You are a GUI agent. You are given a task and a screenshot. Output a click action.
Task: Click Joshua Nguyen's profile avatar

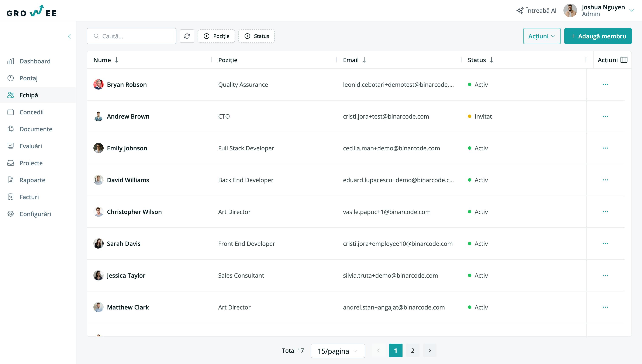[x=570, y=11]
